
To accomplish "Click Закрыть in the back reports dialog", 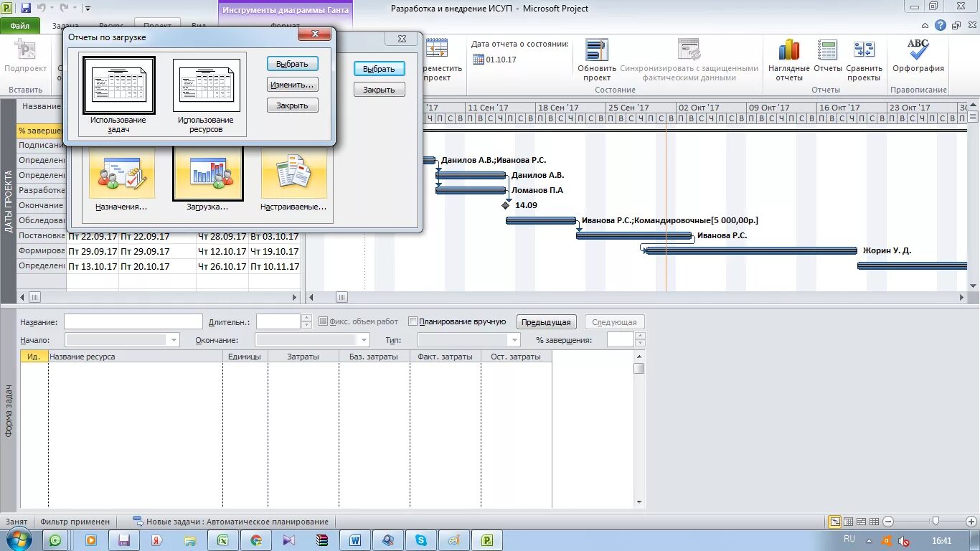I will [379, 90].
